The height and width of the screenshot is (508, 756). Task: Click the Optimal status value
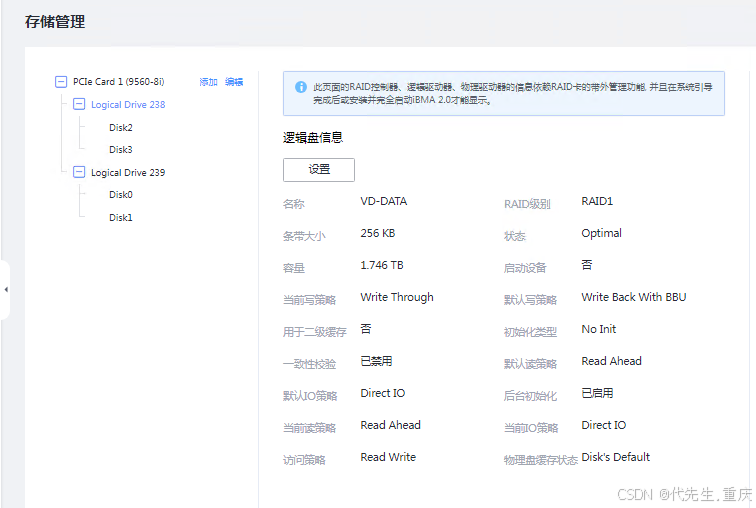tap(601, 233)
